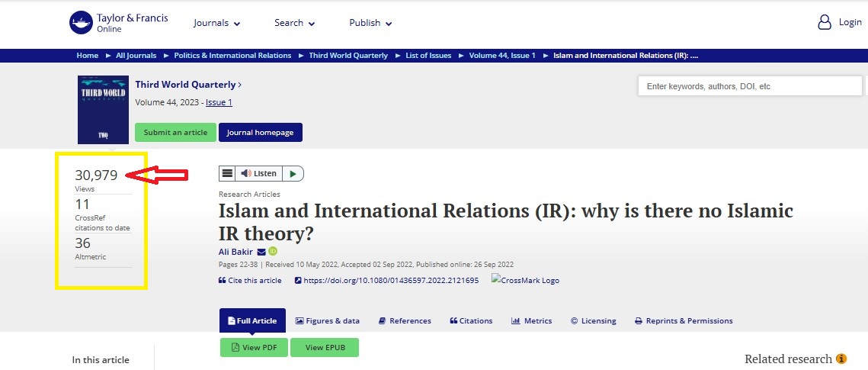Click the In this article heading
The width and height of the screenshot is (868, 370).
point(101,360)
